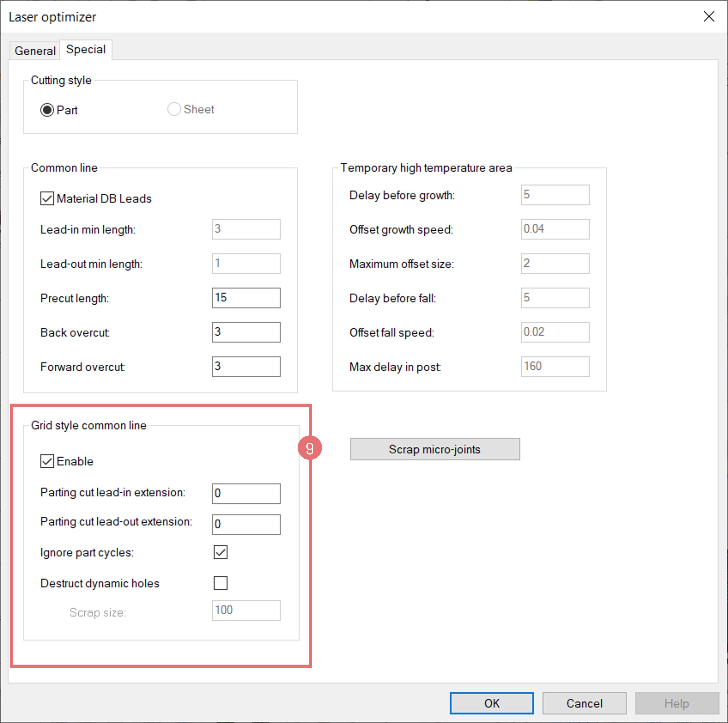
Task: Click the Precut length field
Action: pos(246,298)
